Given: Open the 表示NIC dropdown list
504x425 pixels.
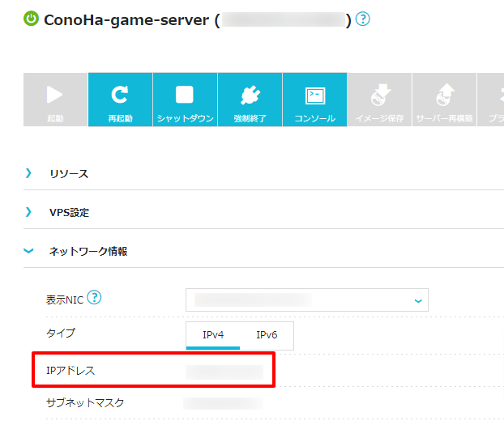Looking at the screenshot, I should [x=306, y=300].
